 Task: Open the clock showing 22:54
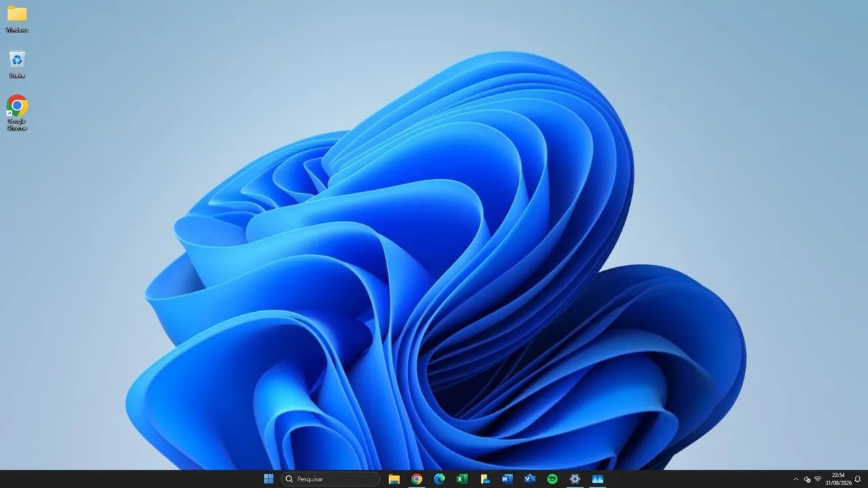pyautogui.click(x=838, y=479)
